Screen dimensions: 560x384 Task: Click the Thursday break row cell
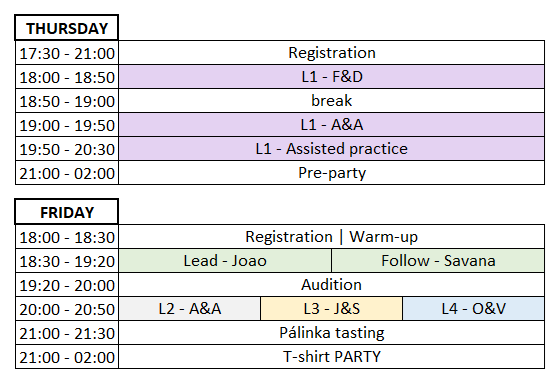(x=331, y=101)
